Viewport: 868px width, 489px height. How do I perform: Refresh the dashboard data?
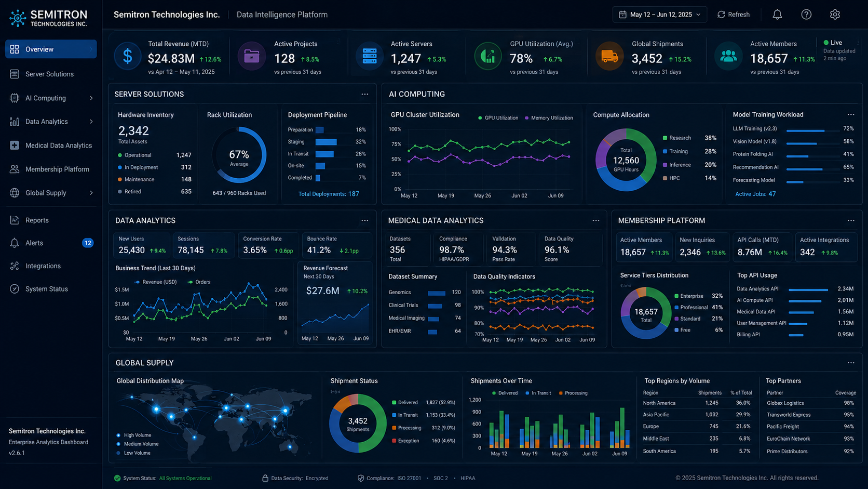pos(734,15)
